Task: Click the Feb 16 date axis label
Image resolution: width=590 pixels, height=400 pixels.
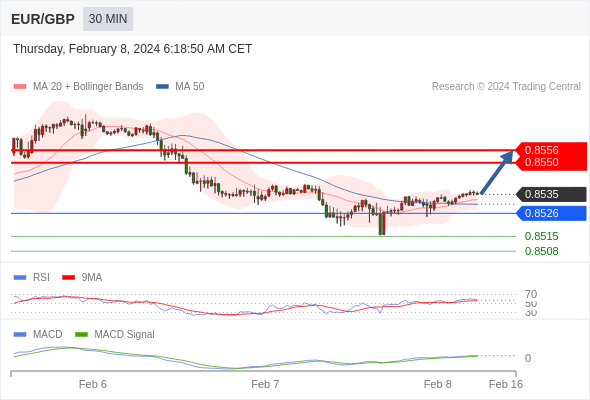Action: click(x=506, y=384)
